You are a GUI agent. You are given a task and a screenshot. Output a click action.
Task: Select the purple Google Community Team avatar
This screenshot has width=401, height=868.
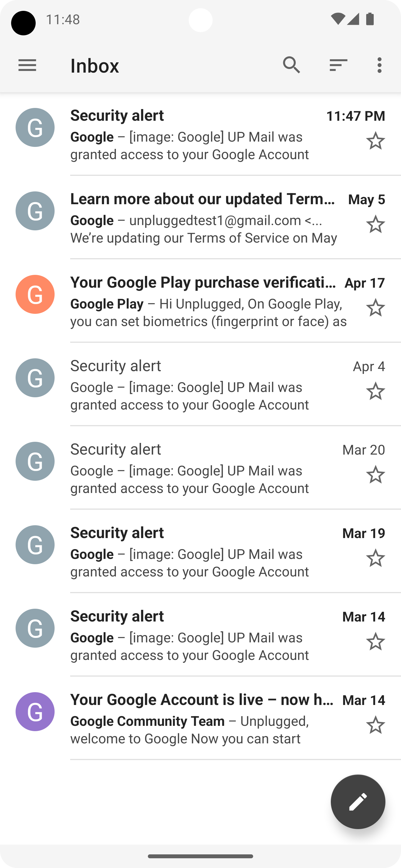pos(35,712)
